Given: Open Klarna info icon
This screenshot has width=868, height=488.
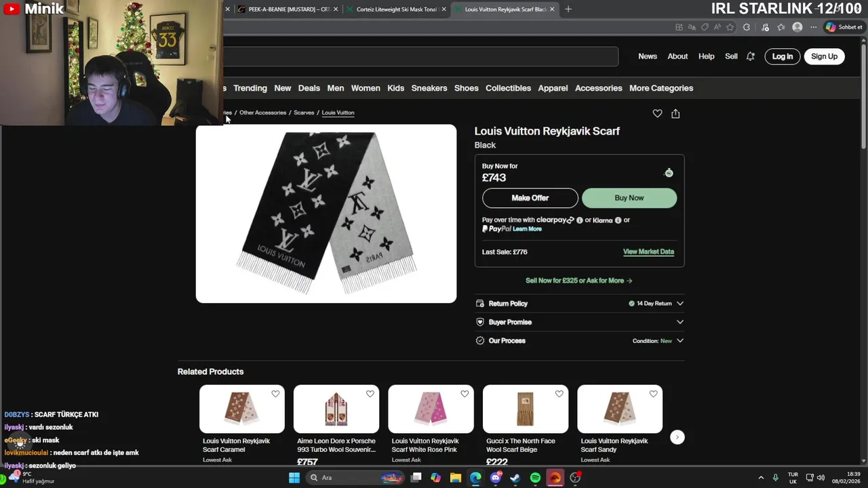Looking at the screenshot, I should tap(618, 220).
